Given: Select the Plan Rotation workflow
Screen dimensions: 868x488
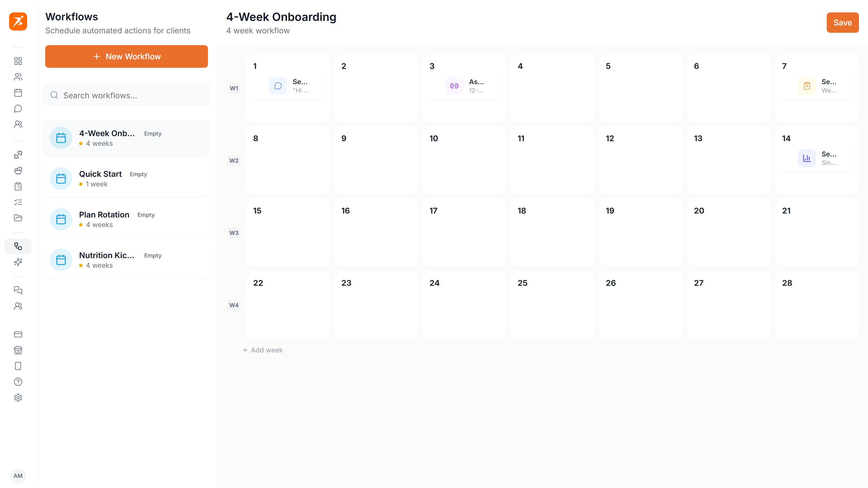Looking at the screenshot, I should click(x=126, y=220).
